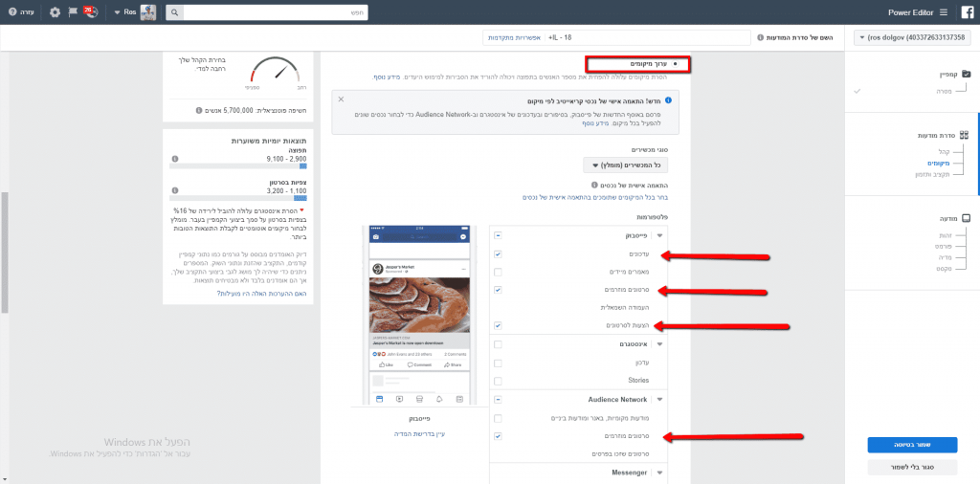The height and width of the screenshot is (484, 980).
Task: Click the flag pages icon
Action: [73, 12]
